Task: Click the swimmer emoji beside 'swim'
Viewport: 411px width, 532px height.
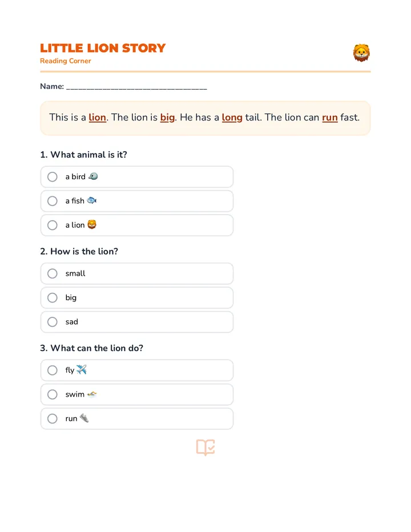Action: pyautogui.click(x=92, y=394)
